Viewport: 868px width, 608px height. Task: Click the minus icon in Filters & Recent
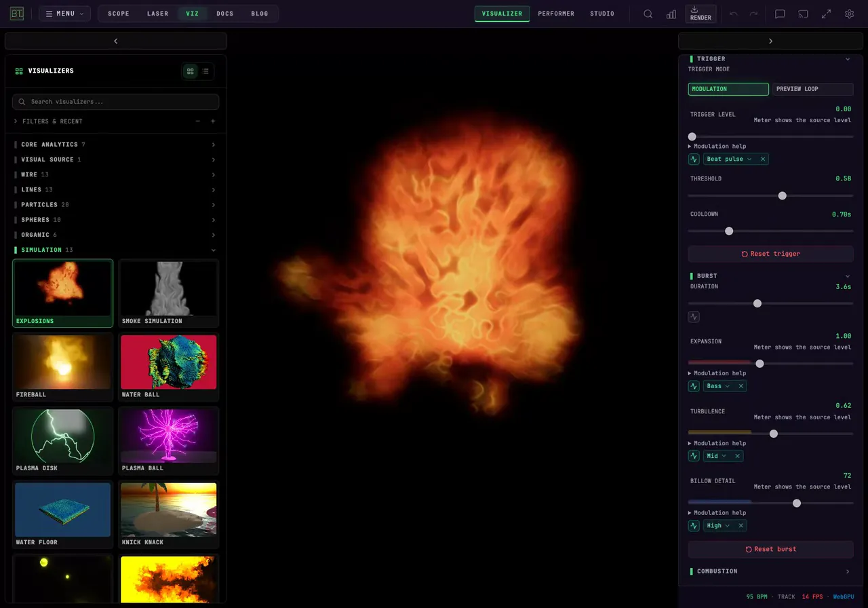click(198, 121)
